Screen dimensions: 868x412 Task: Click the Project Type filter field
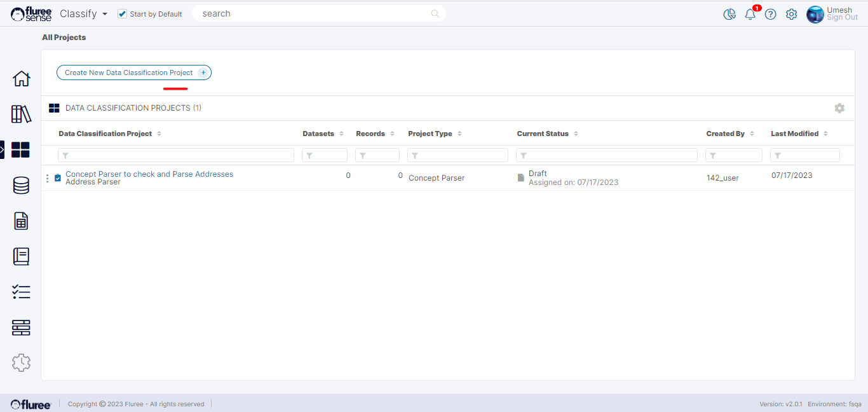458,155
